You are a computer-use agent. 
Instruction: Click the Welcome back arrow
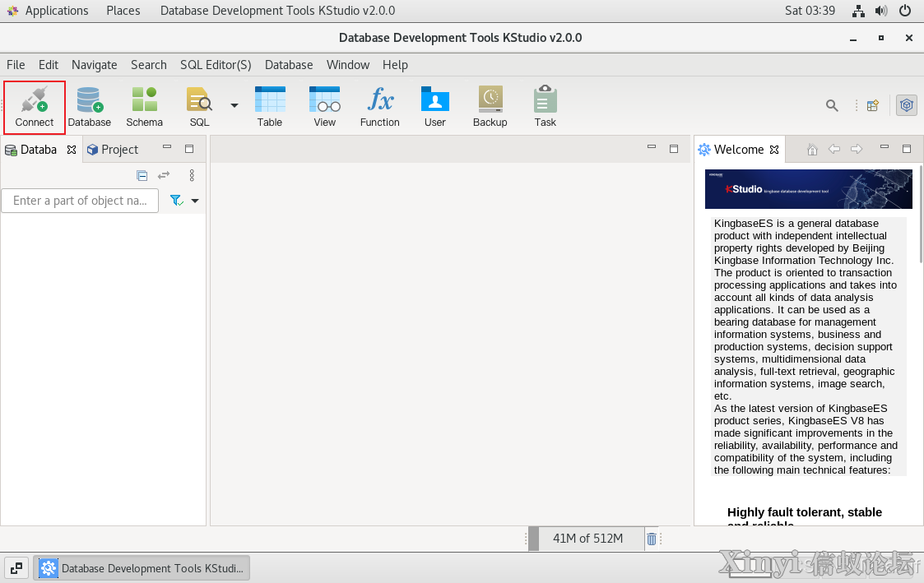[x=834, y=149]
